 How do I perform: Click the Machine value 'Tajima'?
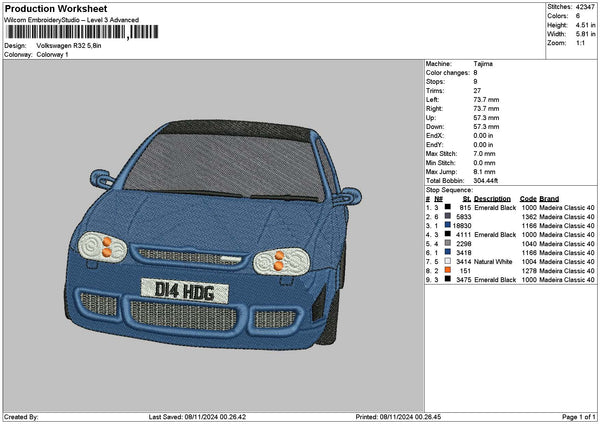(x=483, y=64)
